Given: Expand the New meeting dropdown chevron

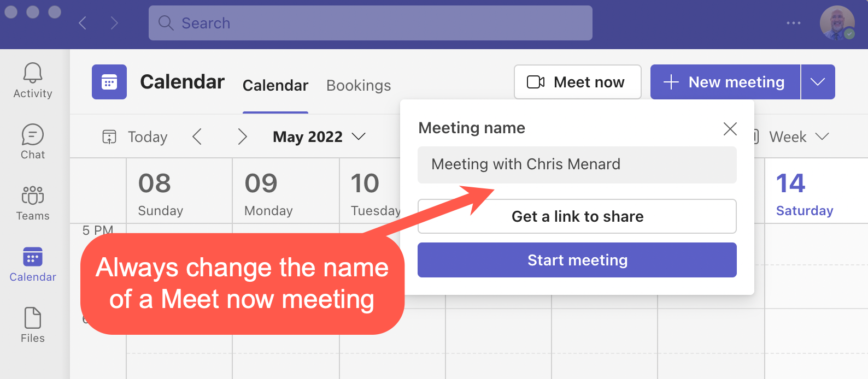Looking at the screenshot, I should (x=818, y=82).
